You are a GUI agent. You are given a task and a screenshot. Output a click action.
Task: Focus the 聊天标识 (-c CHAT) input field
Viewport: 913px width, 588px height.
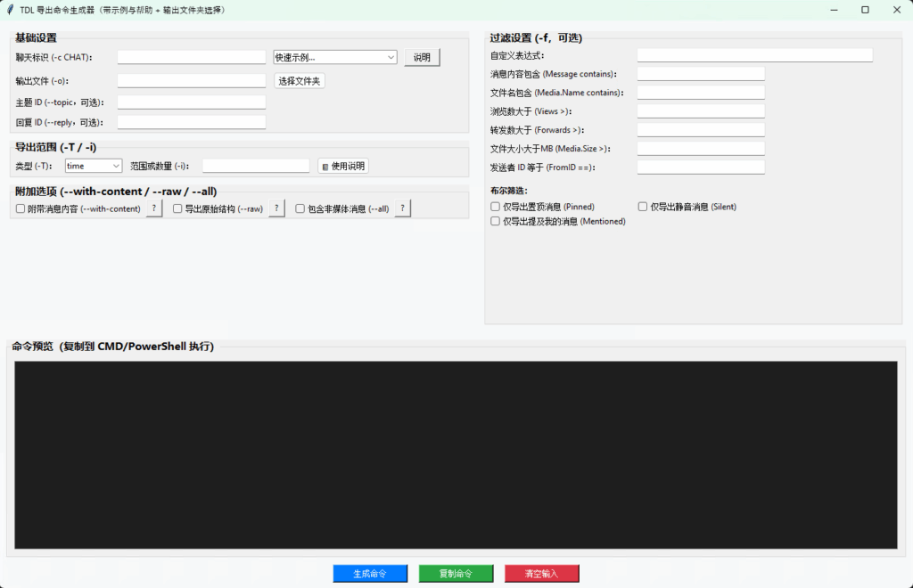192,57
